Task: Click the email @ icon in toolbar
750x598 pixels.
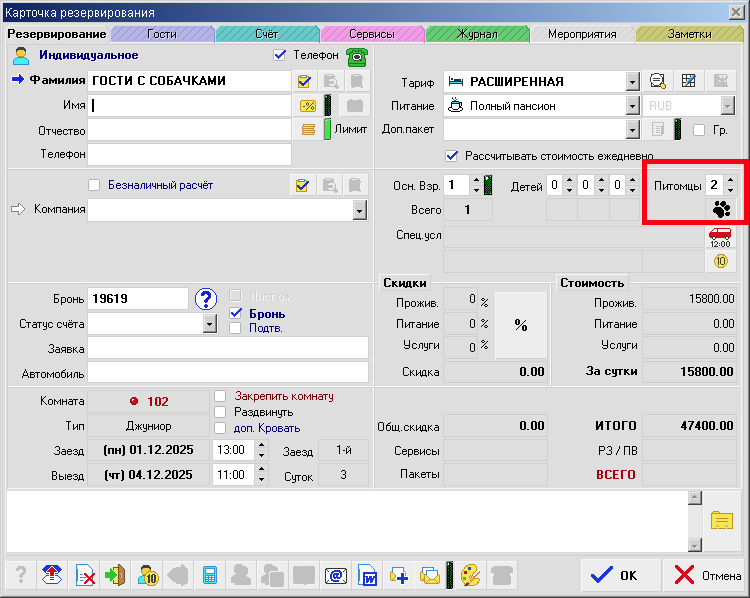Action: point(335,575)
